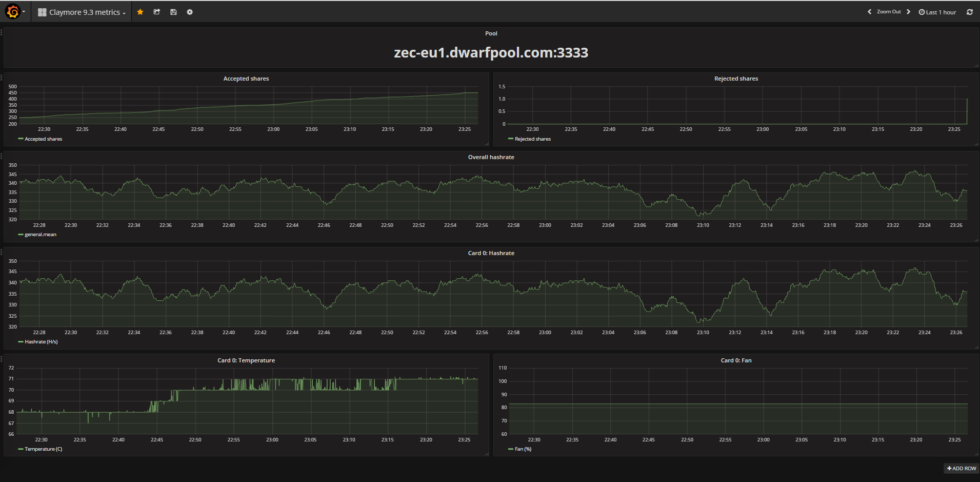Open dashboard settings via the gear icon

[x=190, y=12]
